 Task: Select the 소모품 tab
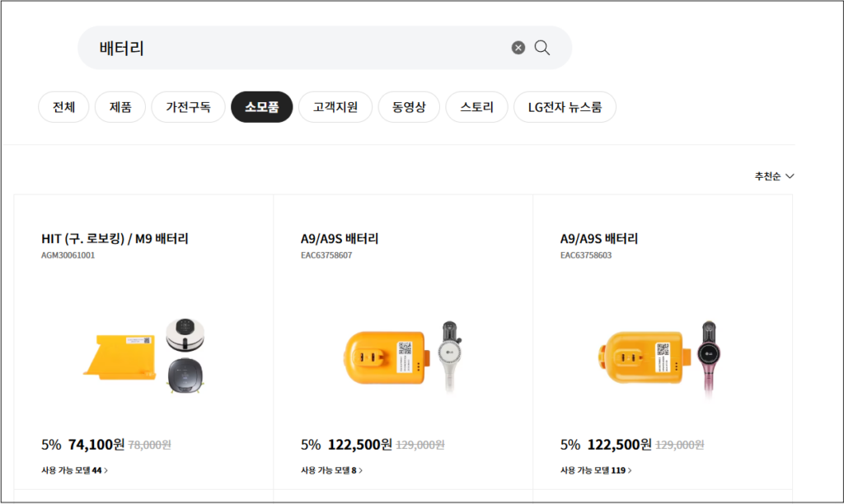(261, 107)
